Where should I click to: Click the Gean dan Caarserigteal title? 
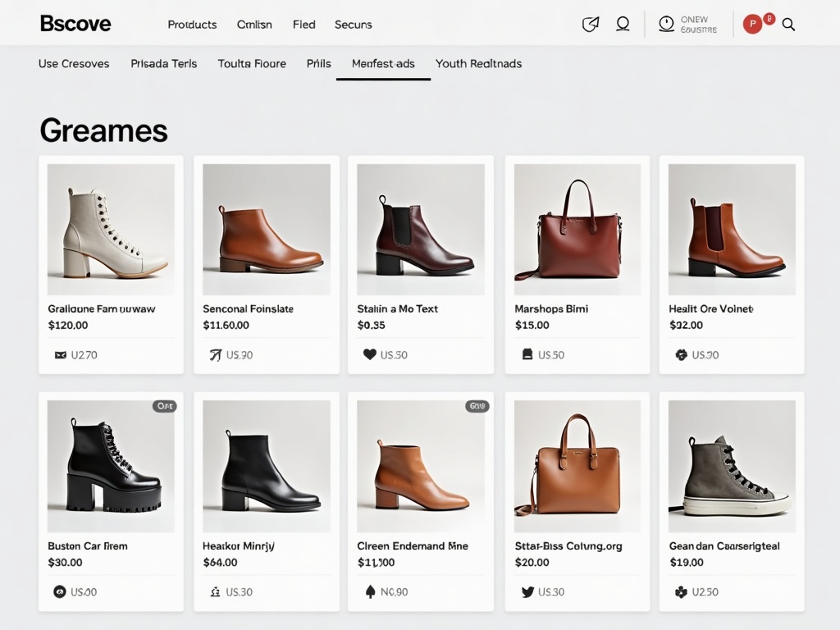[x=724, y=546]
